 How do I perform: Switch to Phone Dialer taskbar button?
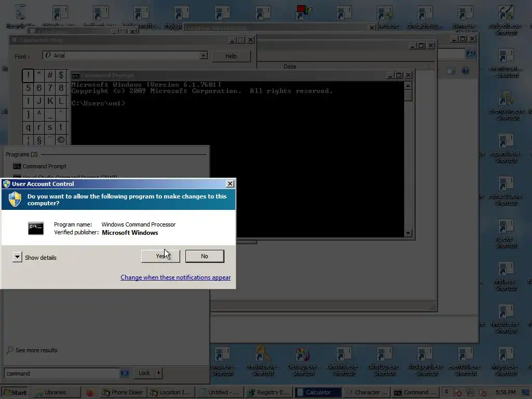123,393
